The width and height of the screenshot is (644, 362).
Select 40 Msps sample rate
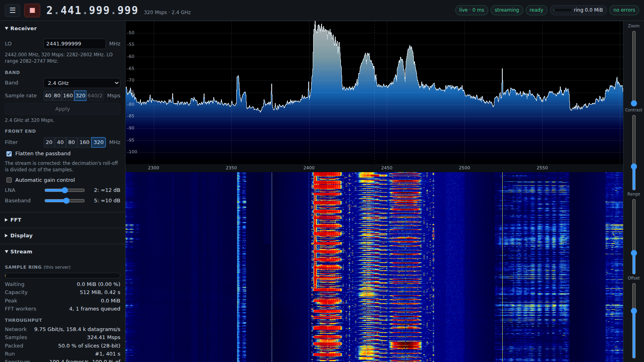pyautogui.click(x=48, y=96)
